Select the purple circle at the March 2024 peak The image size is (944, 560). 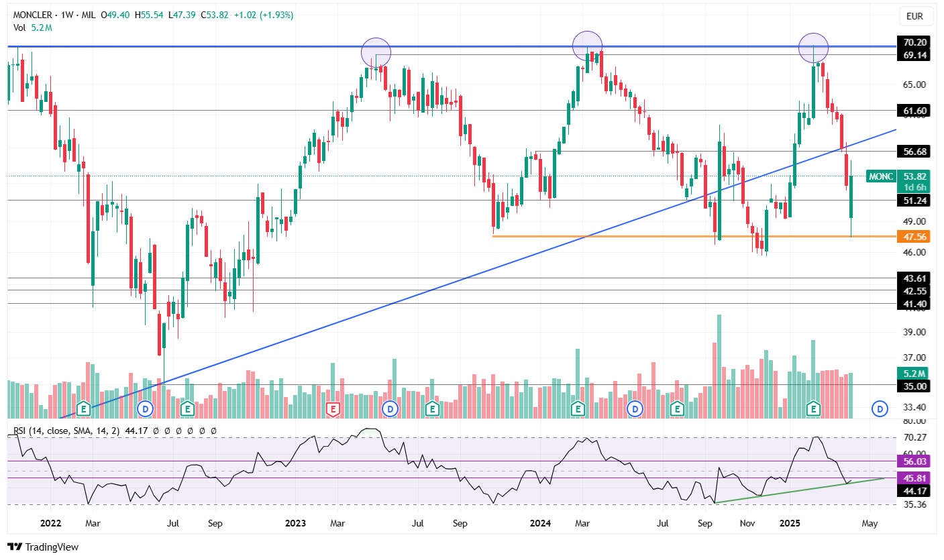pos(587,45)
